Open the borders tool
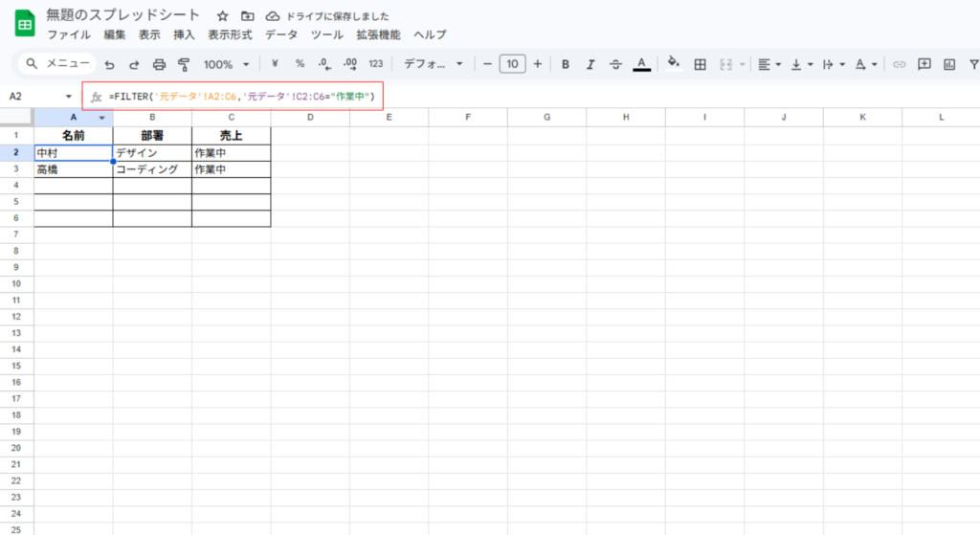The image size is (980, 535). tap(700, 64)
